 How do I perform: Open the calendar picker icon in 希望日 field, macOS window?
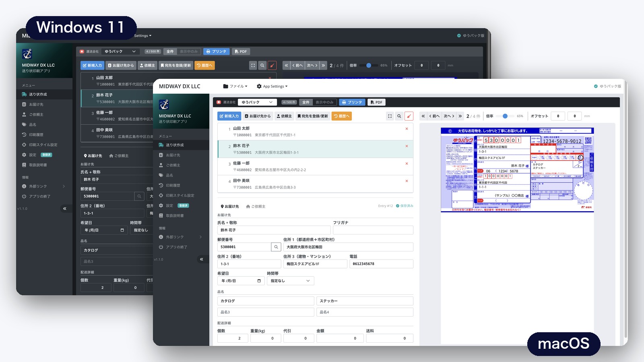coord(259,281)
